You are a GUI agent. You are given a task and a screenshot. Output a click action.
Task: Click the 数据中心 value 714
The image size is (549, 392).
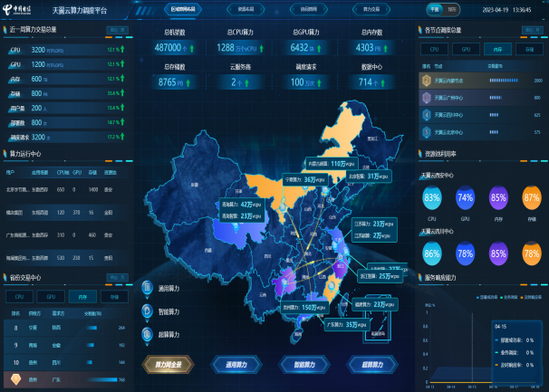(365, 82)
